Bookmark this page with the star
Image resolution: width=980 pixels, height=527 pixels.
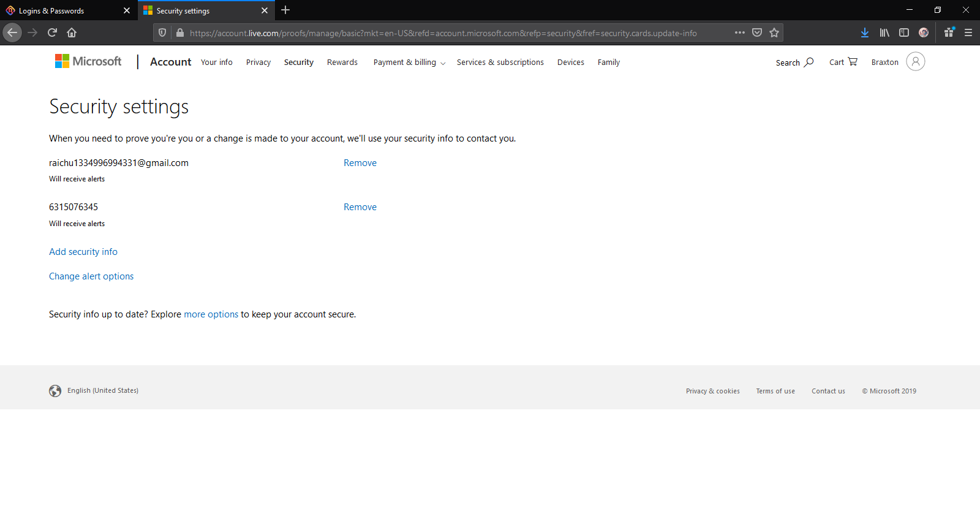[x=774, y=32]
